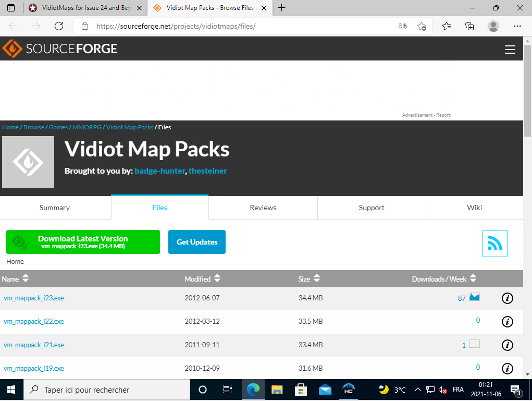Open the Favorites list

click(447, 26)
